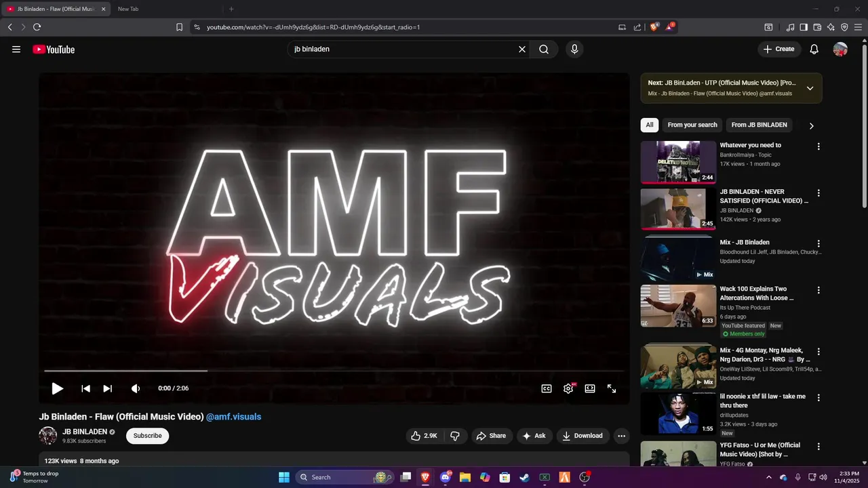
Task: Open options for lil noonie video
Action: pyautogui.click(x=818, y=398)
